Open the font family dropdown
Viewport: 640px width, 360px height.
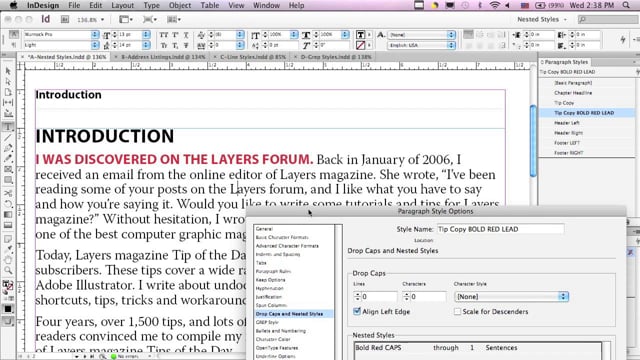point(95,35)
